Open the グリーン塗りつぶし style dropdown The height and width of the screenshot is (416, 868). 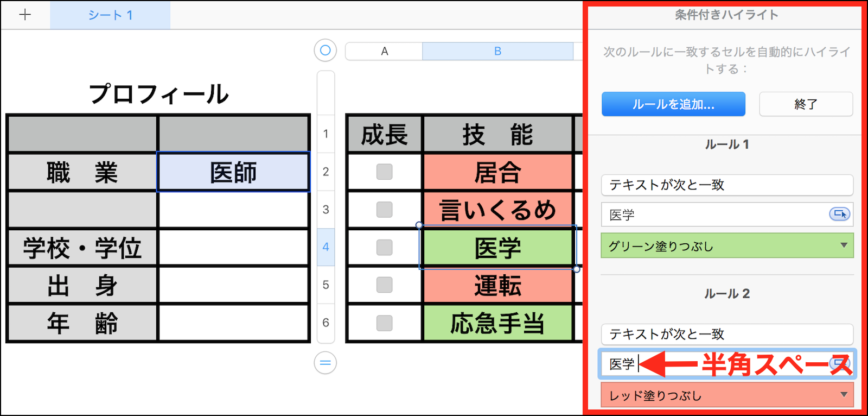pyautogui.click(x=727, y=246)
